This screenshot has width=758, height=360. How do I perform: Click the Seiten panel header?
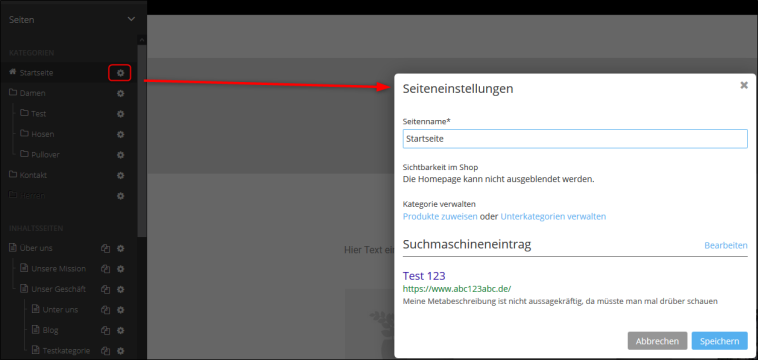73,20
